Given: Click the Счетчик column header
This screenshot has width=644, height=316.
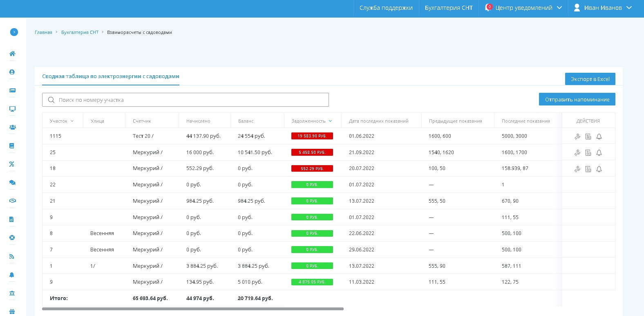Looking at the screenshot, I should click(x=142, y=121).
